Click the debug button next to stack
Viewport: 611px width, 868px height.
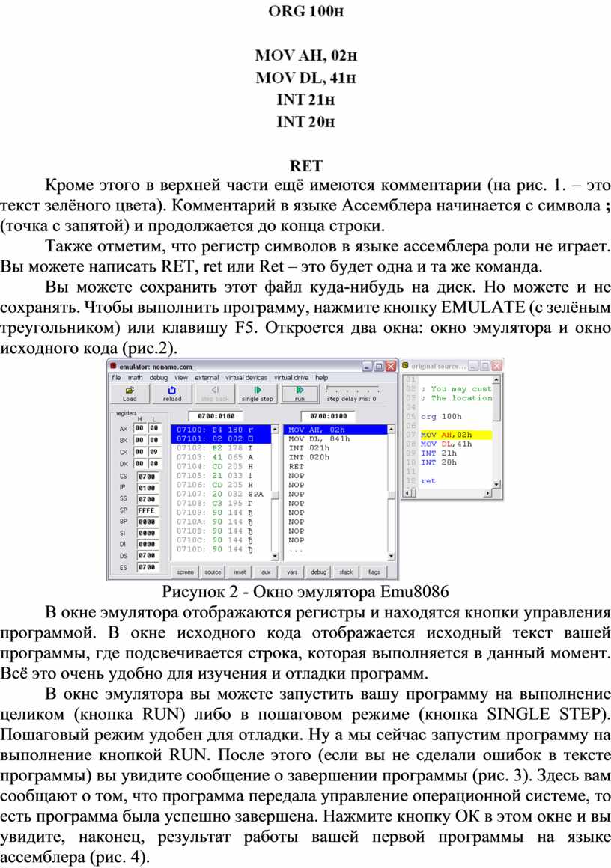click(318, 572)
